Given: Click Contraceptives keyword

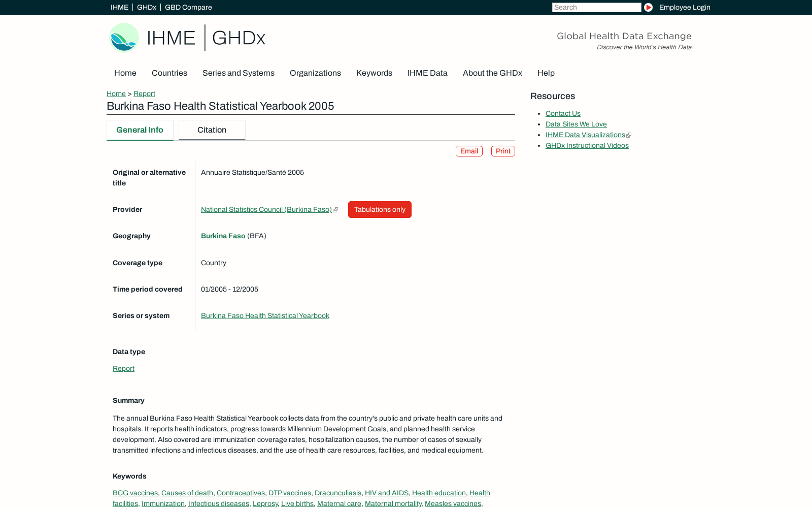Looking at the screenshot, I should coord(241,493).
